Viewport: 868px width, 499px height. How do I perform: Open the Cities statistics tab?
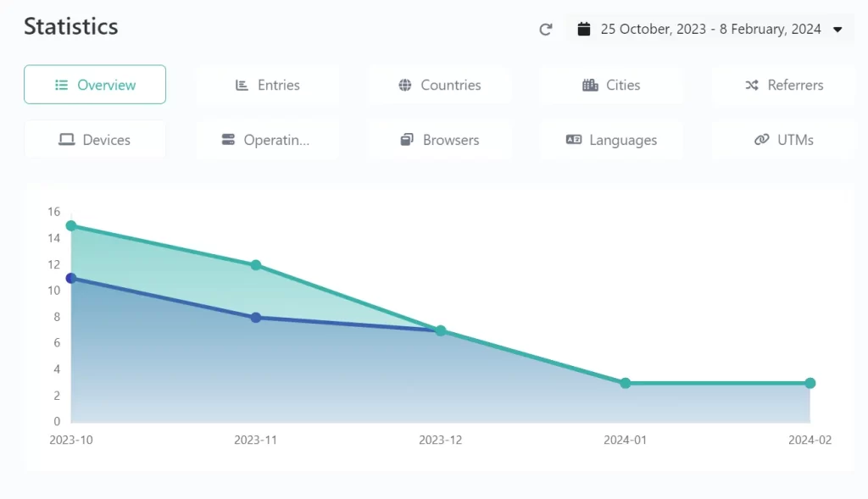[611, 85]
